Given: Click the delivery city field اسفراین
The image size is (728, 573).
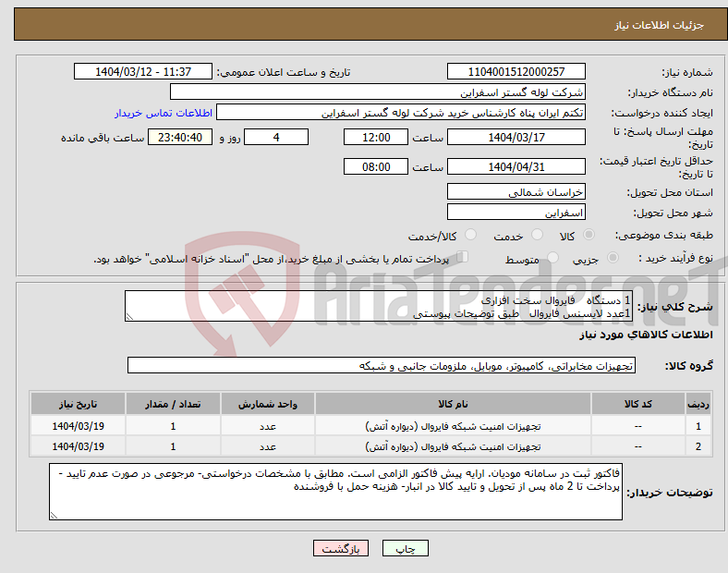Looking at the screenshot, I should point(516,213).
